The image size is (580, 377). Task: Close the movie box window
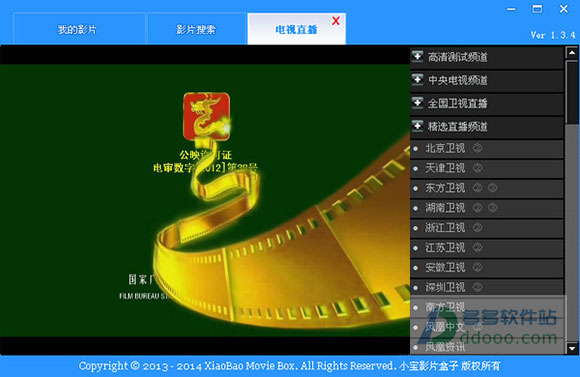(563, 9)
